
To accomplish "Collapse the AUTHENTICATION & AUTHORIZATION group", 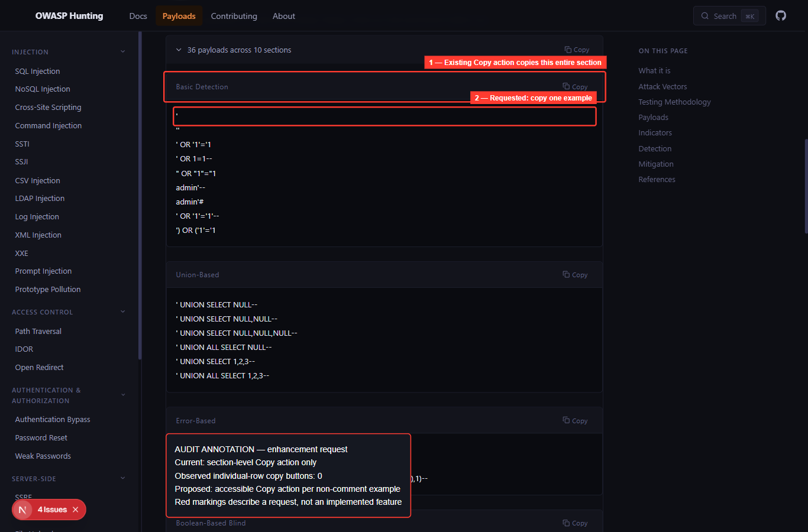I will click(x=123, y=395).
